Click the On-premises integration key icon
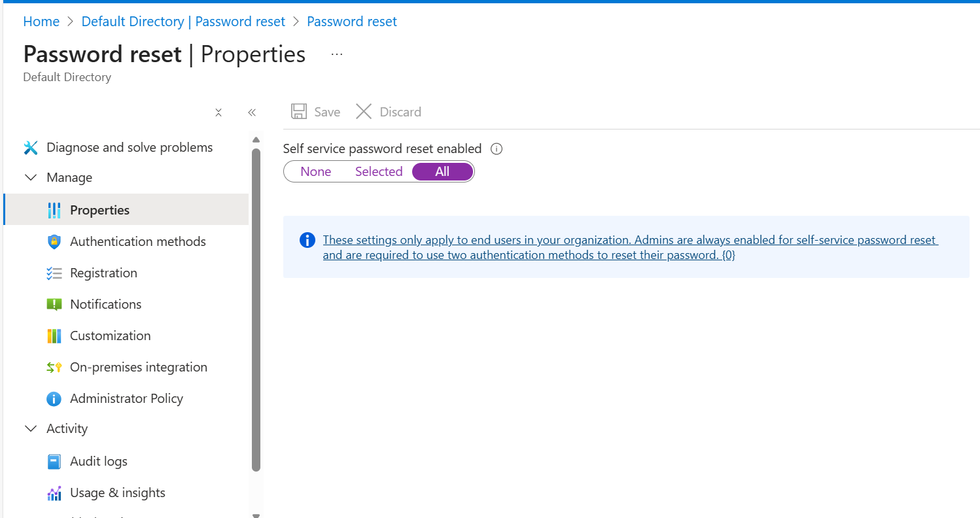 click(x=54, y=368)
